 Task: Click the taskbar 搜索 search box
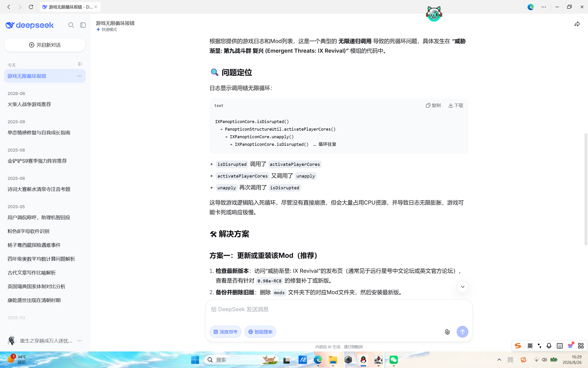pyautogui.click(x=241, y=360)
